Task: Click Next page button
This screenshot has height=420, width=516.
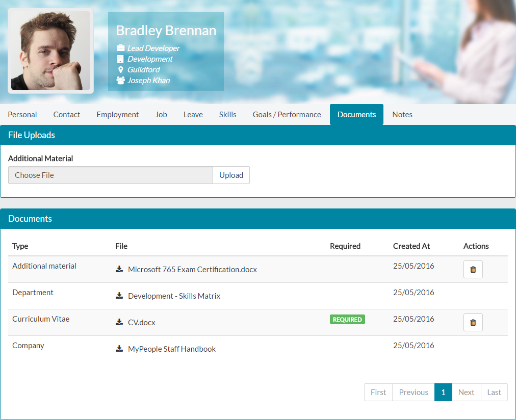Action: point(467,392)
